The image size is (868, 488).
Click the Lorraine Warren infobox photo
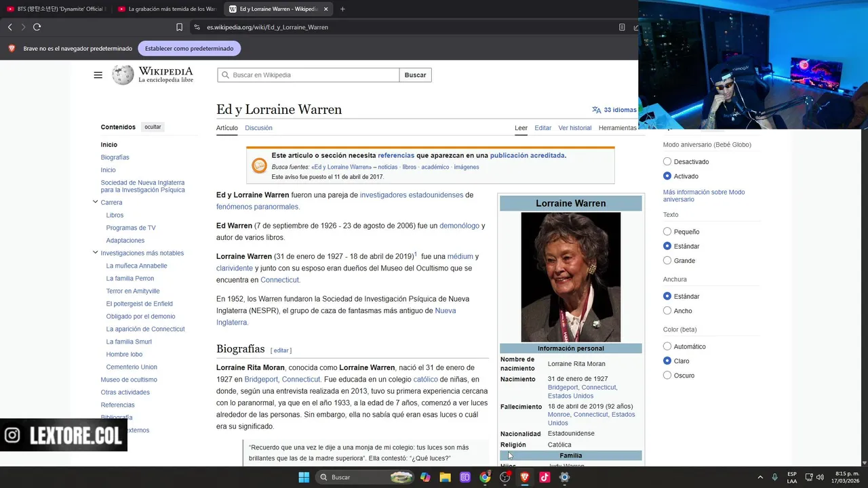pyautogui.click(x=570, y=277)
